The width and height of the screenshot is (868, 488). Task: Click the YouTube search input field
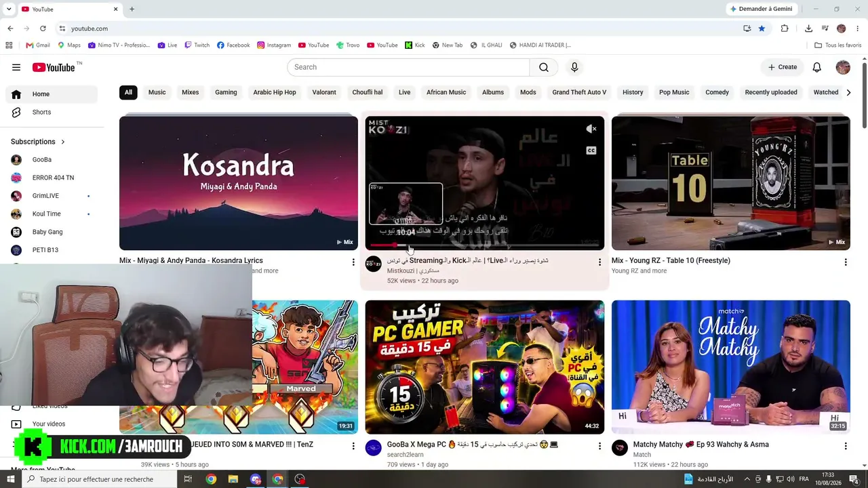pyautogui.click(x=408, y=67)
